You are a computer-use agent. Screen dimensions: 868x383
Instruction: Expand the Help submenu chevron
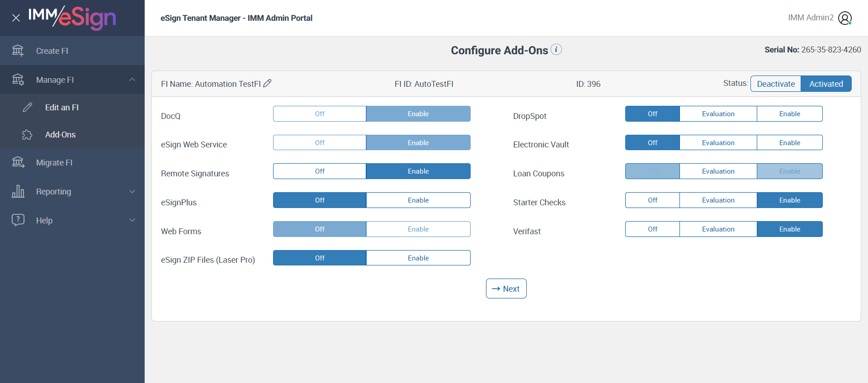pos(132,220)
